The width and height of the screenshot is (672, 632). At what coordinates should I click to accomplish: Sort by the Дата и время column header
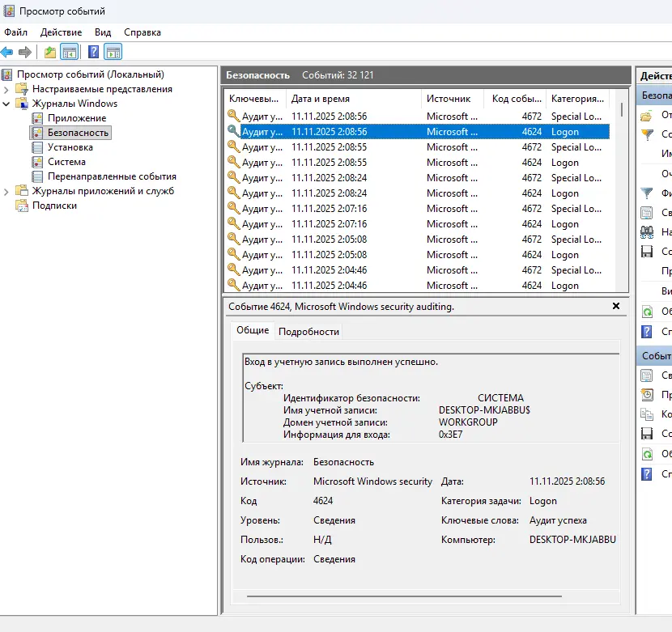point(321,99)
